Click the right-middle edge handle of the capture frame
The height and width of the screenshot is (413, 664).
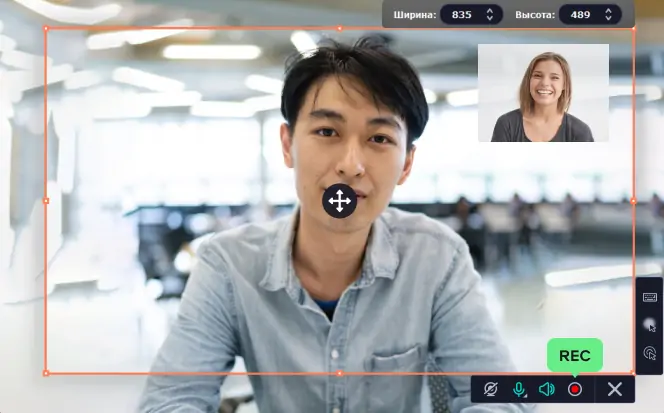click(x=634, y=201)
